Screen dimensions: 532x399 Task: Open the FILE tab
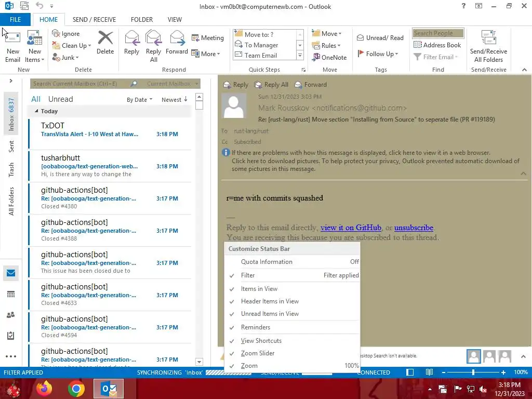coord(15,19)
